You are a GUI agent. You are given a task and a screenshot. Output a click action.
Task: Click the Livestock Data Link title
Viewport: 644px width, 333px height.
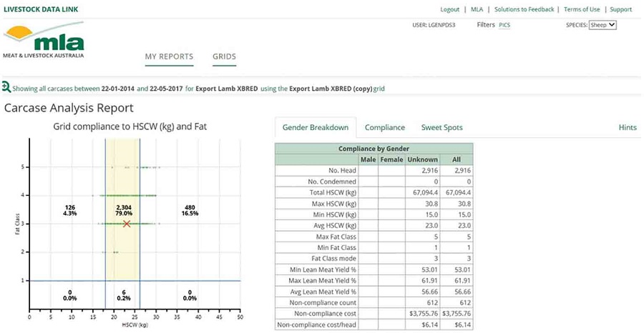(x=41, y=9)
